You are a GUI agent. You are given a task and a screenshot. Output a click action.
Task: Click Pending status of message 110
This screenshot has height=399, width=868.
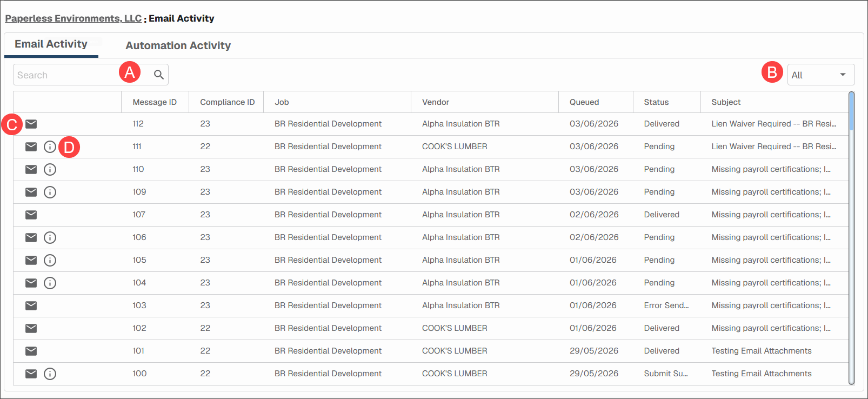tap(659, 169)
